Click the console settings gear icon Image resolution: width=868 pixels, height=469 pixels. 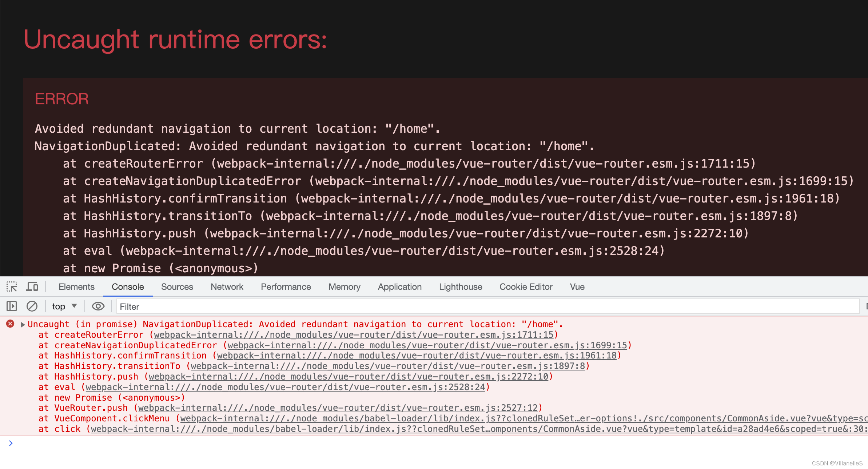coord(866,307)
